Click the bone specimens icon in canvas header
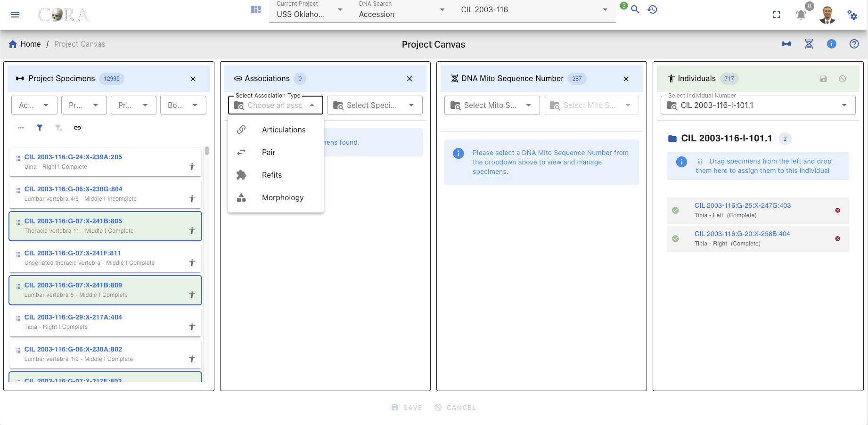 pyautogui.click(x=786, y=44)
